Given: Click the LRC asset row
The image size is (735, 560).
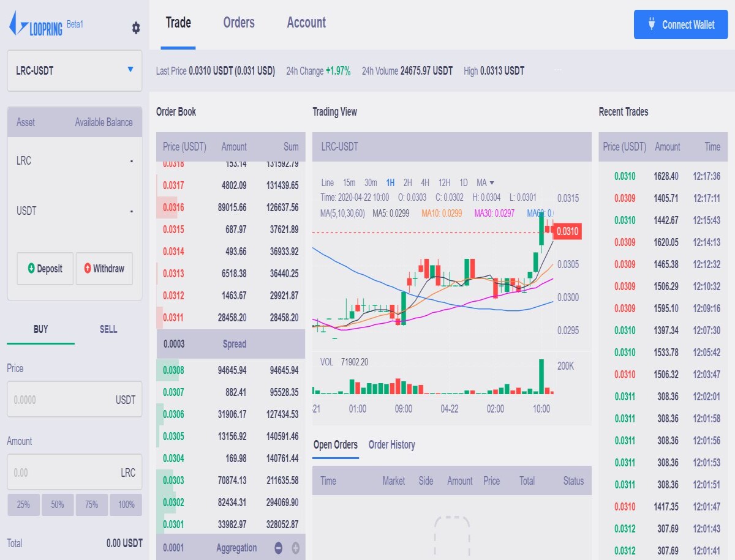Looking at the screenshot, I should click(x=75, y=161).
